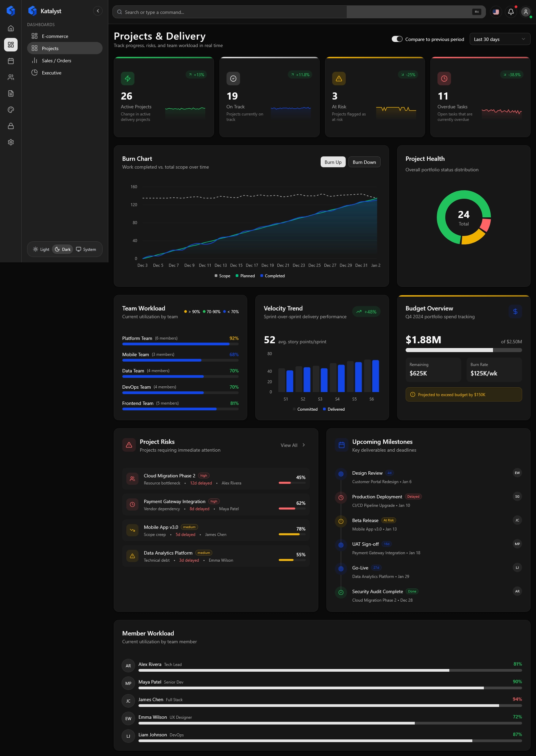Open the Last 30 days dropdown

coord(499,39)
